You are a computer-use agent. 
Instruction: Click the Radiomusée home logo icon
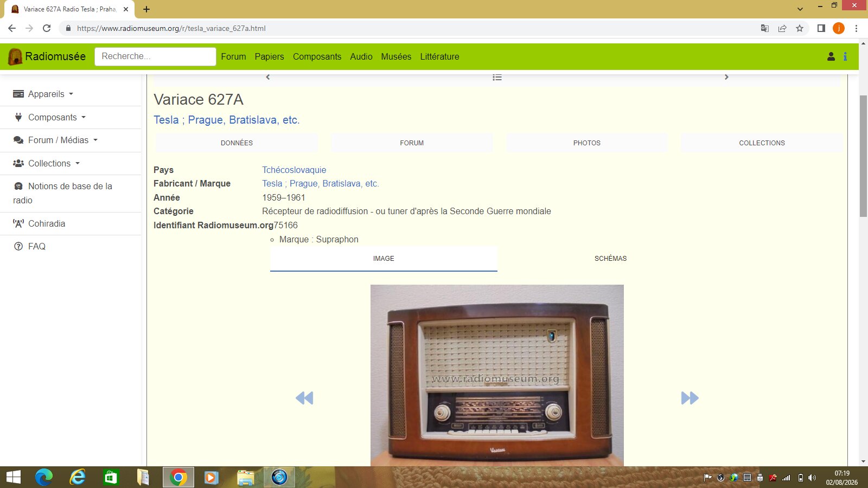tap(15, 56)
